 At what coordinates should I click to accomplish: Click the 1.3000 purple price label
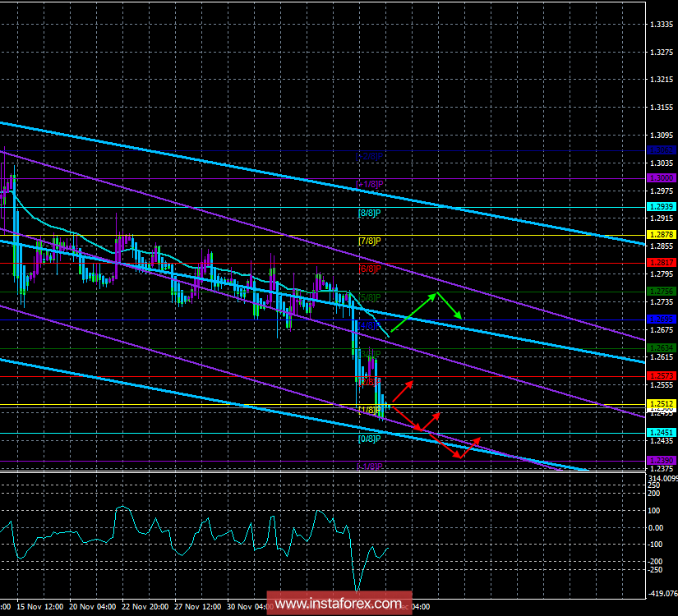pyautogui.click(x=662, y=178)
